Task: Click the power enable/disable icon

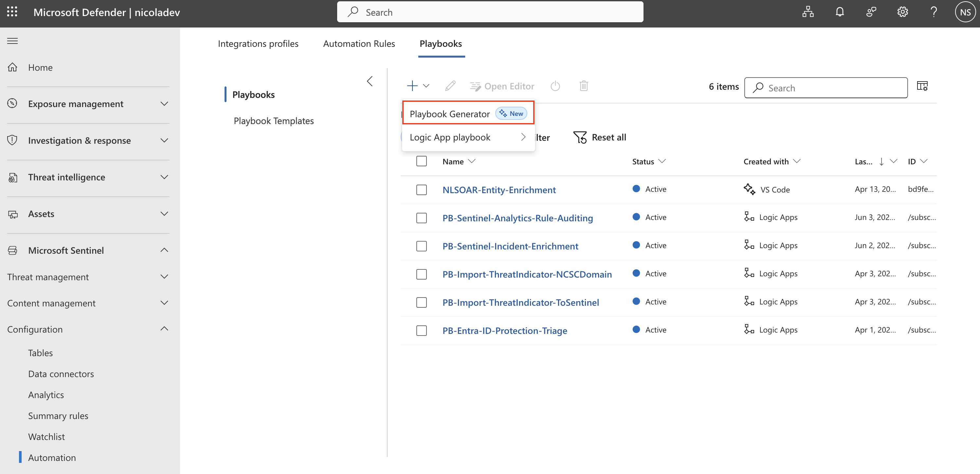Action: 555,86
